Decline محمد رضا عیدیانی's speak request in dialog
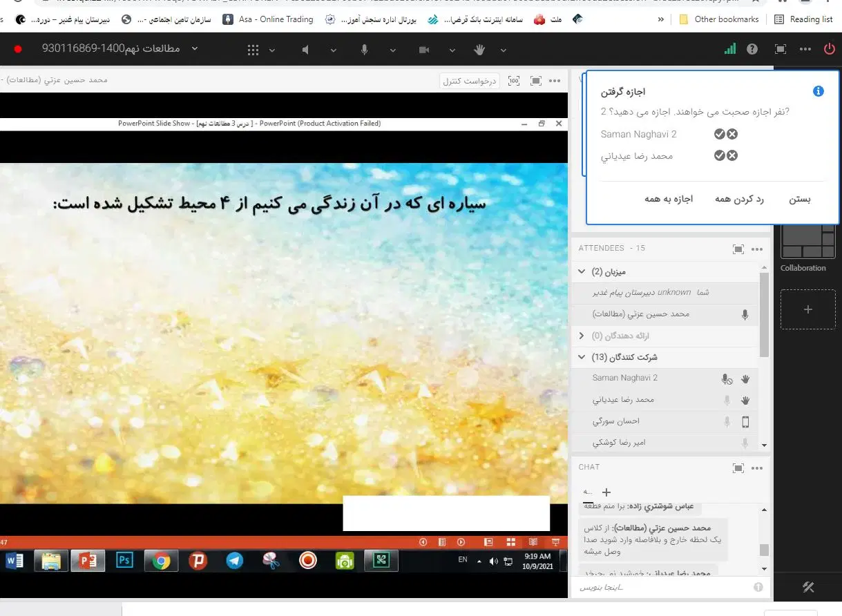The image size is (842, 616). point(732,155)
